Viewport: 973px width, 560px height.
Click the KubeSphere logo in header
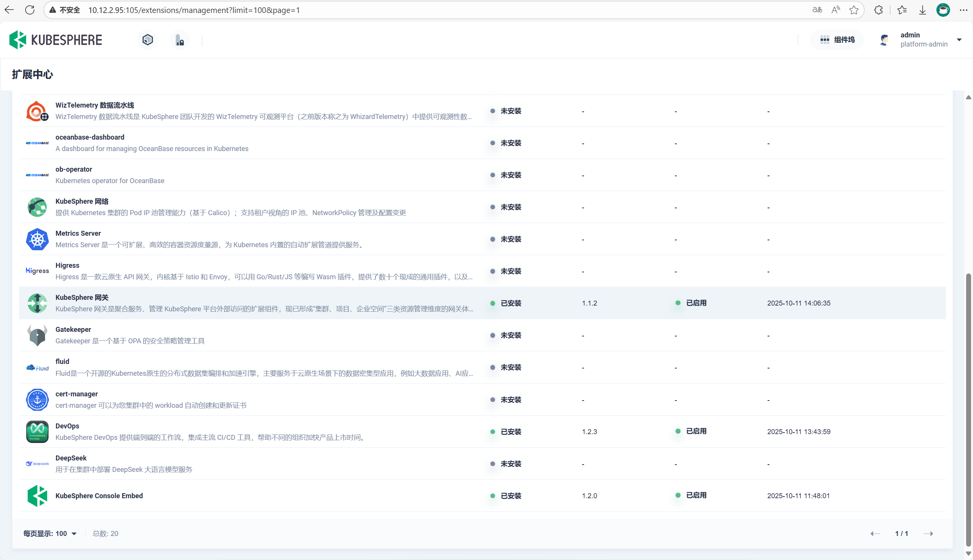pyautogui.click(x=56, y=40)
